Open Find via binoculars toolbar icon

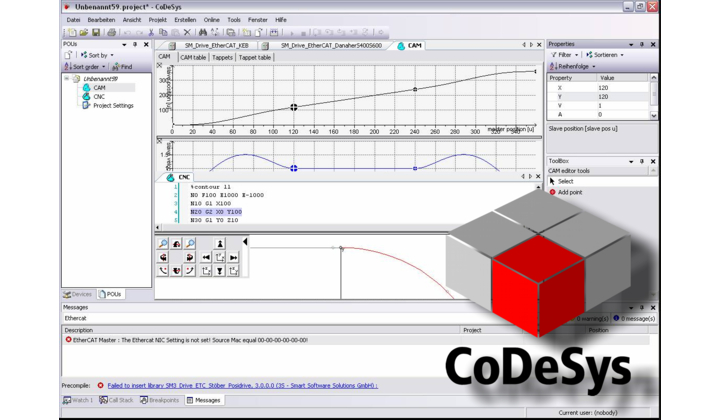pos(202,32)
